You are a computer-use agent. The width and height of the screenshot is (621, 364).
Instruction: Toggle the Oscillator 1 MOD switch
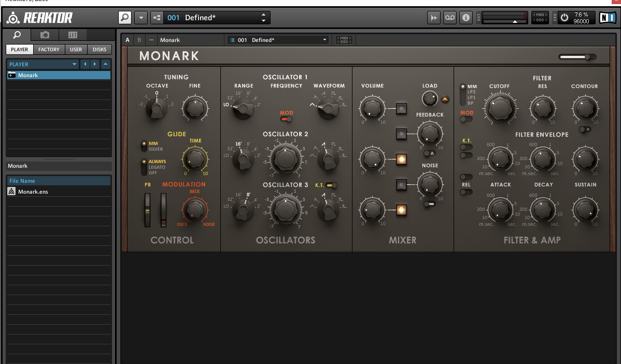pos(286,119)
